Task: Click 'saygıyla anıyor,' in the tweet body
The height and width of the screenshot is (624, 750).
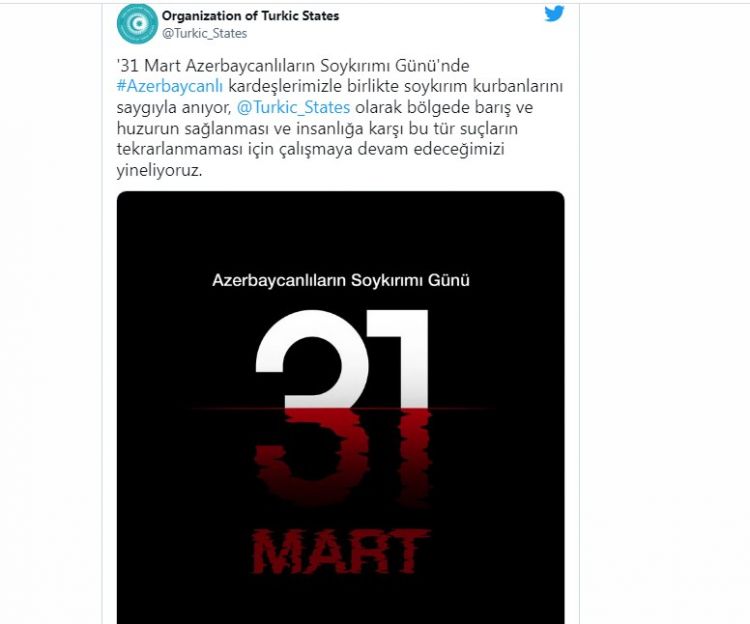Action: pos(174,108)
